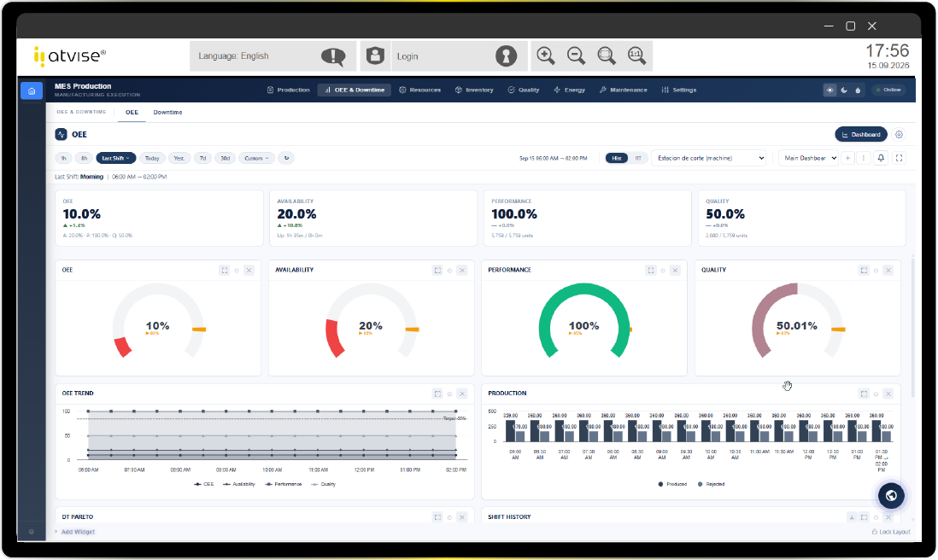Click the Dashboard button

(861, 135)
